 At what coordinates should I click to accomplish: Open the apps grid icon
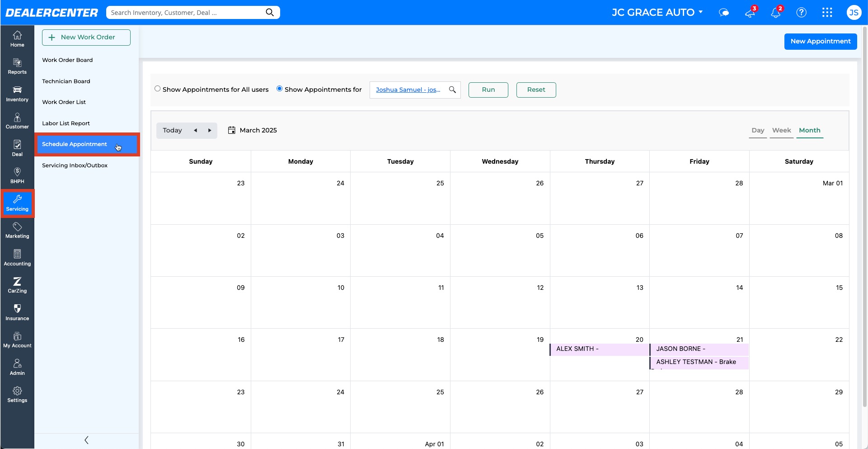point(827,12)
